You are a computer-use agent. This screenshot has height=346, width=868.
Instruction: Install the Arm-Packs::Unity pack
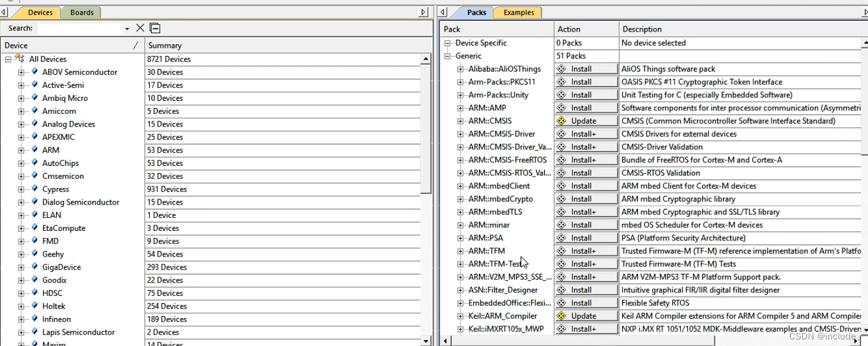pyautogui.click(x=586, y=95)
